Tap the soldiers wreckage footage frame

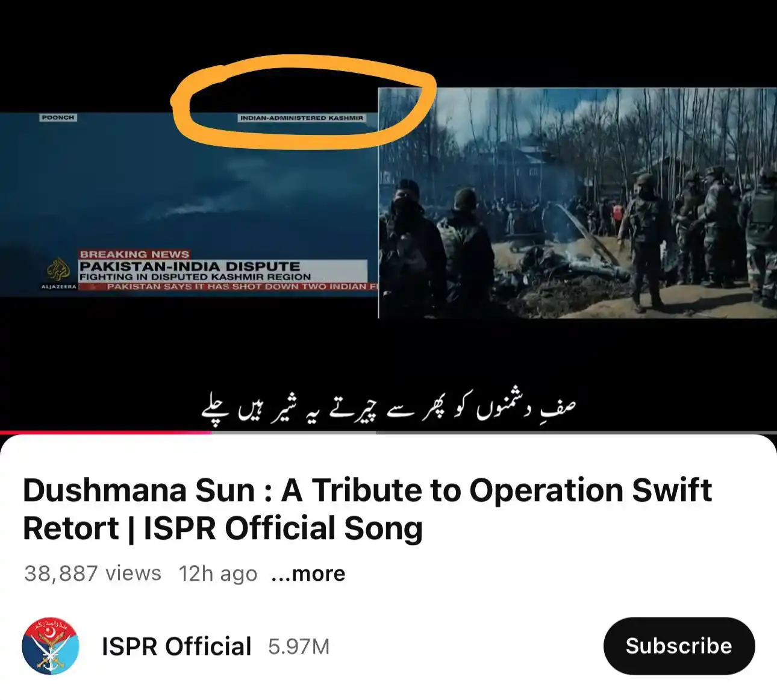point(578,203)
